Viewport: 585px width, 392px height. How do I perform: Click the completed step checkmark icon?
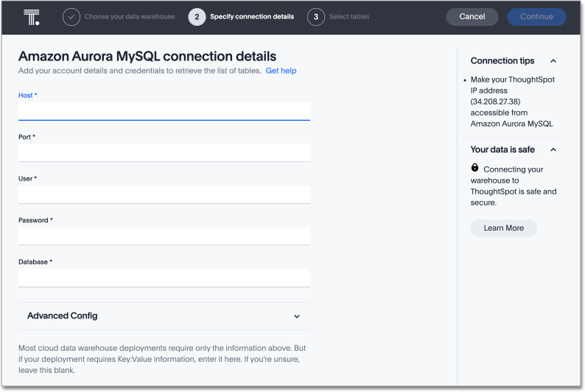point(71,17)
